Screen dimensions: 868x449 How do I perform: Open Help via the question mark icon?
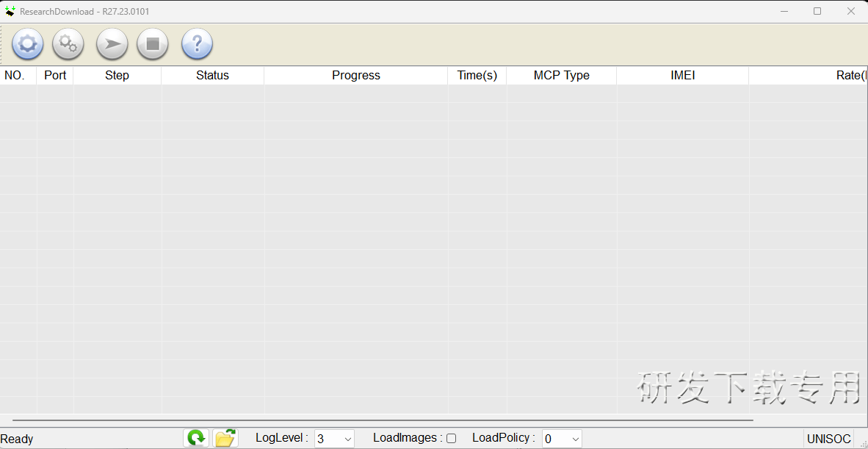coord(196,44)
